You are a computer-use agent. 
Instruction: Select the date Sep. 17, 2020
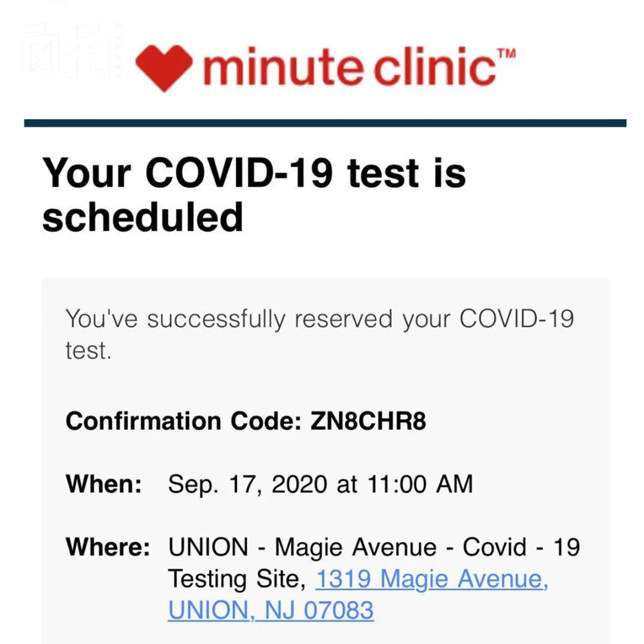point(247,484)
